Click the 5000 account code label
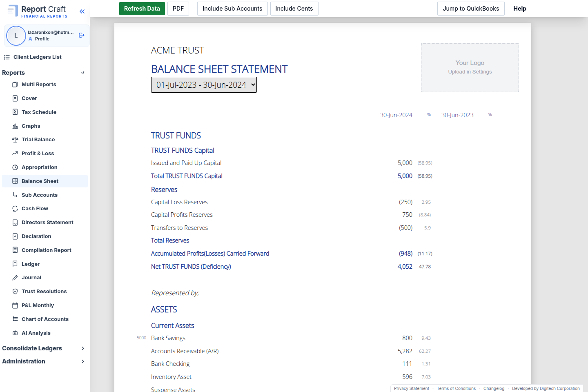Screen dimensions: 588x392 click(141, 338)
